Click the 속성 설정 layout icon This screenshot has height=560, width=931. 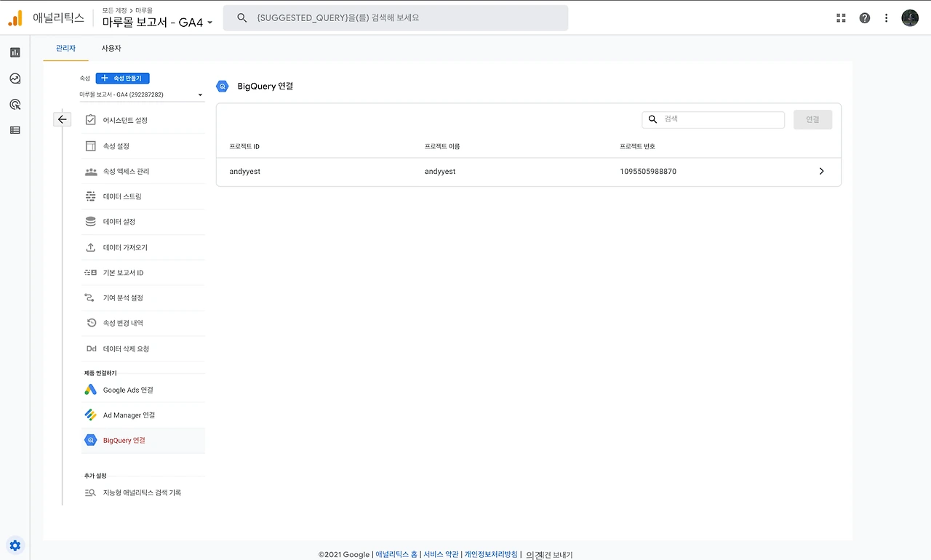click(91, 146)
